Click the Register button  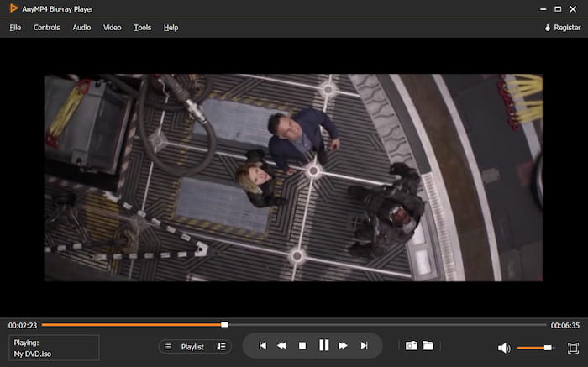pos(563,28)
